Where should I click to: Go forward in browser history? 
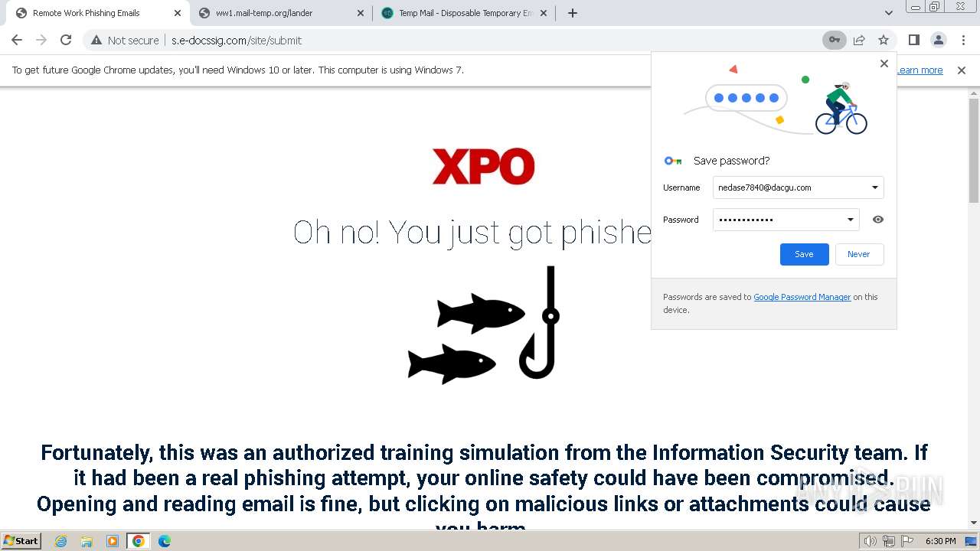(x=41, y=40)
